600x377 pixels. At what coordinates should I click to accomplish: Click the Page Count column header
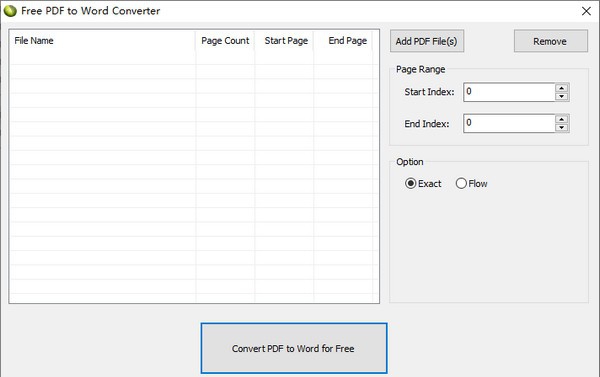click(x=225, y=41)
